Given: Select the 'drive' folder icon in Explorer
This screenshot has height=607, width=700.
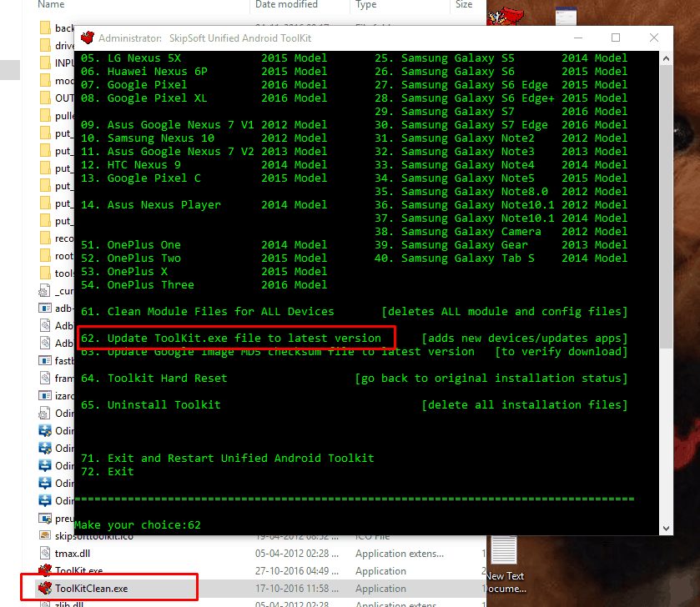Looking at the screenshot, I should point(45,45).
